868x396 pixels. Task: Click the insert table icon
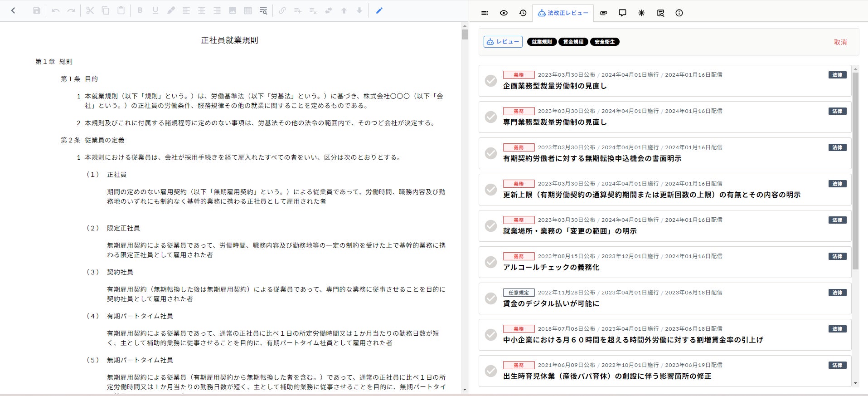coord(248,10)
